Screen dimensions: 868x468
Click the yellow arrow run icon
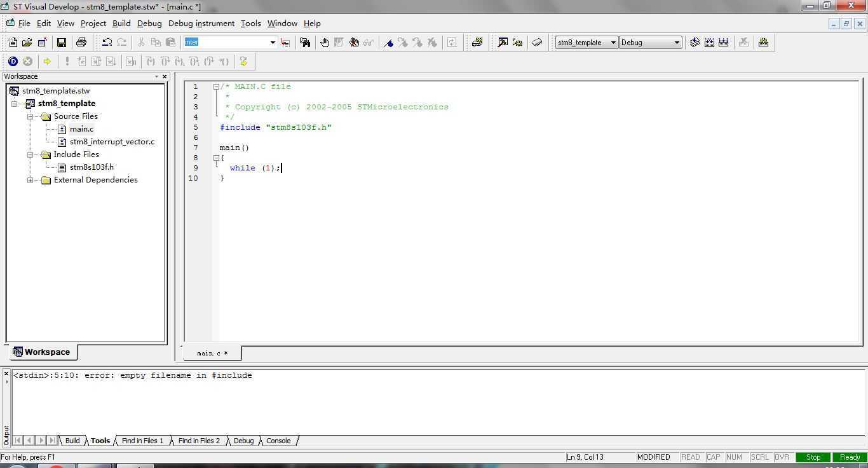[47, 62]
